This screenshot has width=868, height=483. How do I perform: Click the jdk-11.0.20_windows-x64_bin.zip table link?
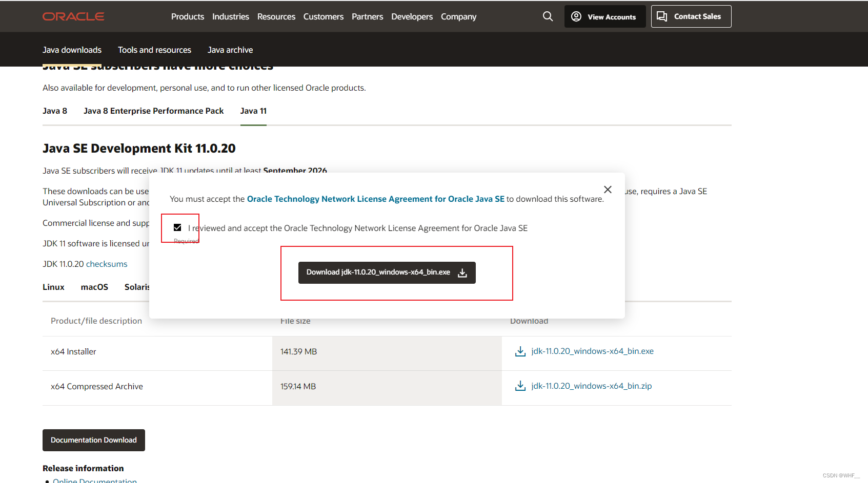click(x=592, y=386)
